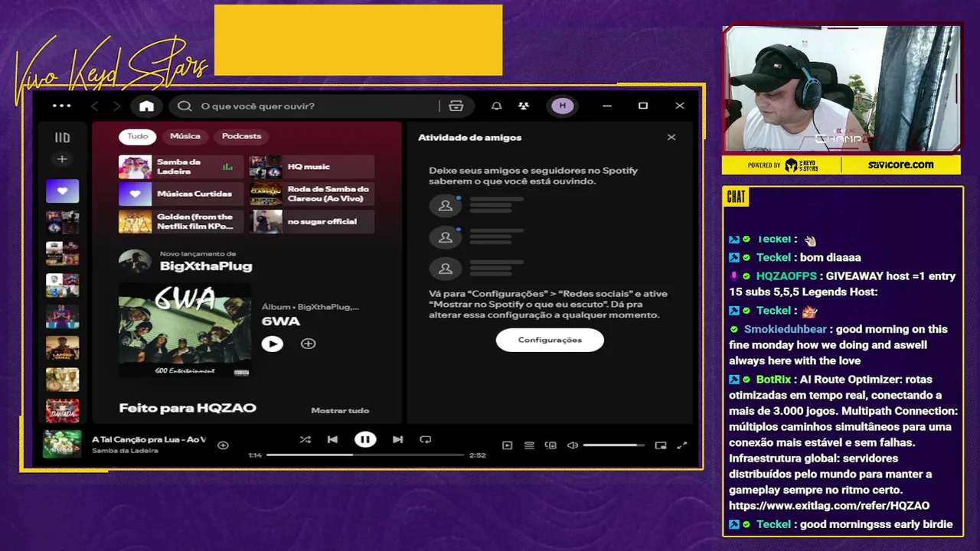Toggle shuffle in player bar
The width and height of the screenshot is (980, 551).
(305, 439)
